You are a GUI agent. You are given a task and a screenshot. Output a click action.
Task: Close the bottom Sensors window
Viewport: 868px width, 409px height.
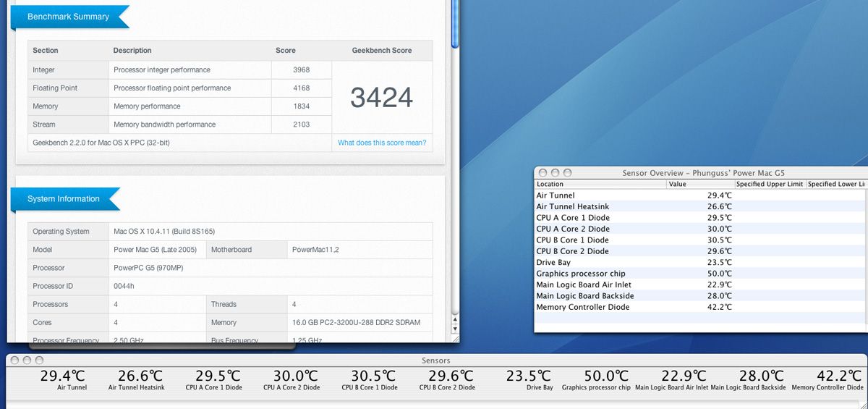15,360
